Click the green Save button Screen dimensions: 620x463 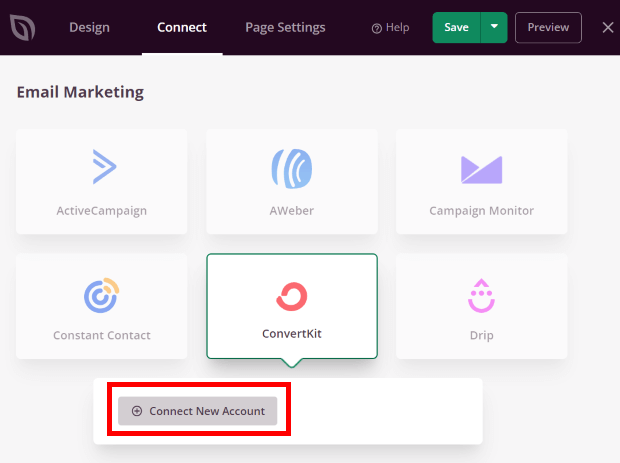456,27
